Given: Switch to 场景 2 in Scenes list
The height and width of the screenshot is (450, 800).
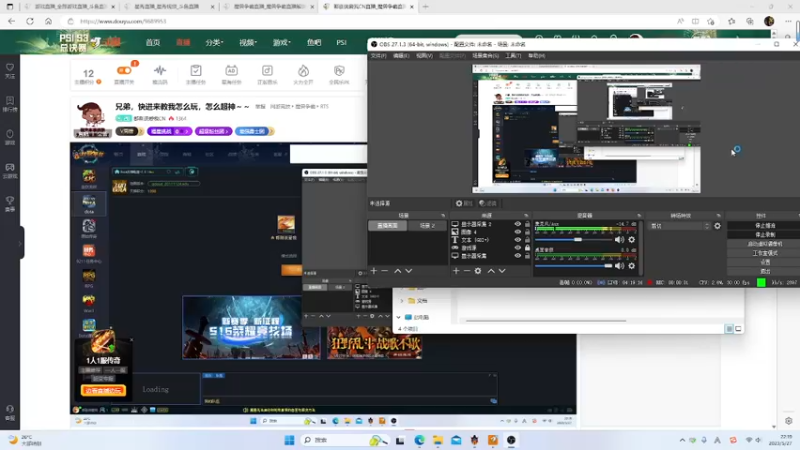Looking at the screenshot, I should point(428,226).
